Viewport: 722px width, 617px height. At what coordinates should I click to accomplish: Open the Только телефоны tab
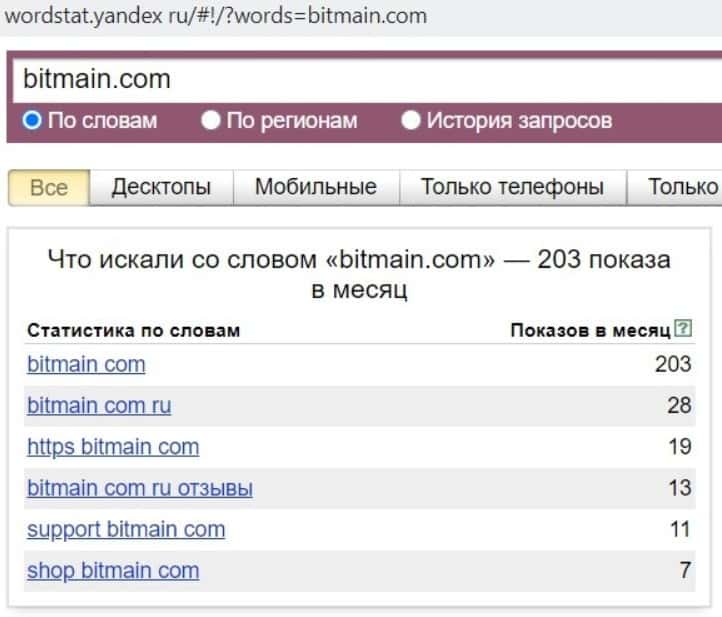512,187
